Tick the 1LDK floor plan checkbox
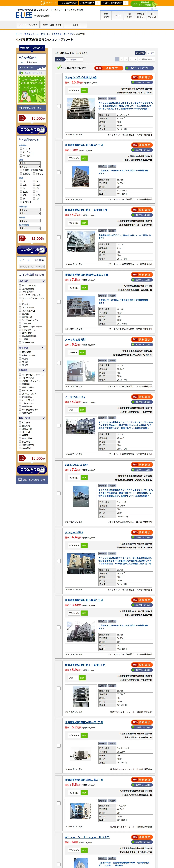The width and height of the screenshot is (174, 868). [x=34, y=185]
